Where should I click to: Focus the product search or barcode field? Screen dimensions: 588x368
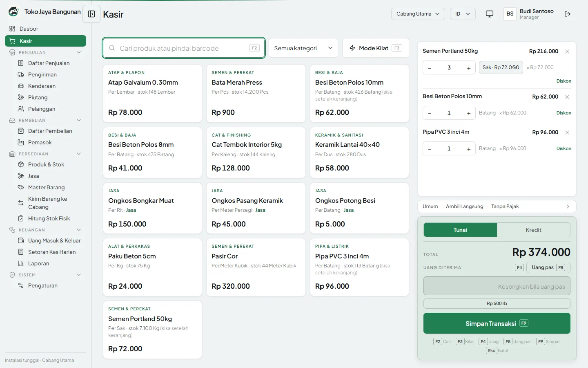184,48
